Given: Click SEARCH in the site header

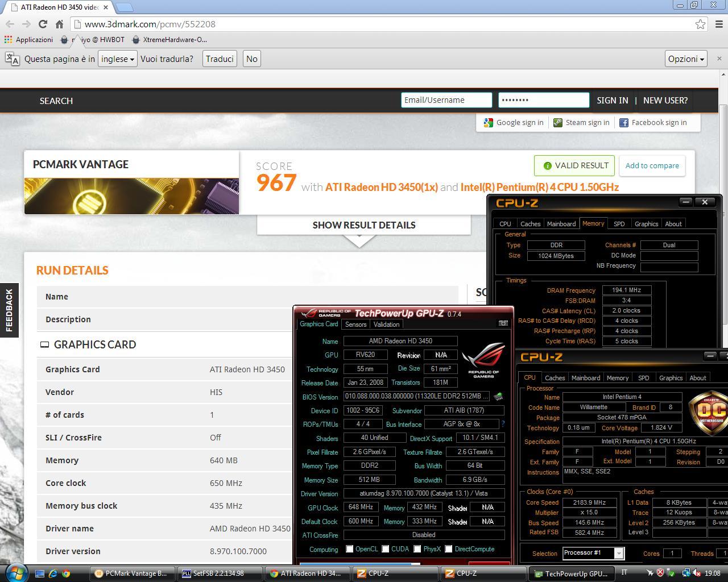Looking at the screenshot, I should 56,101.
